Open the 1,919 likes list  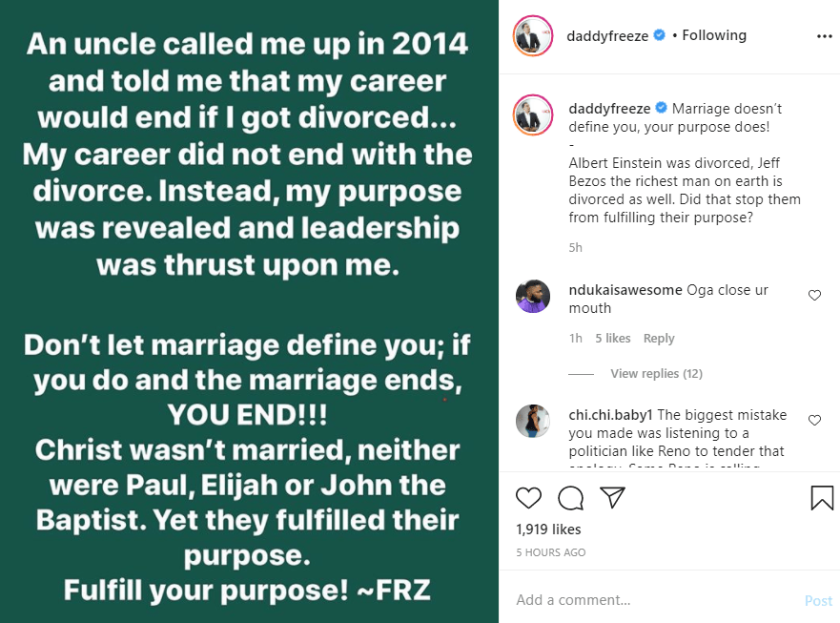click(x=548, y=530)
